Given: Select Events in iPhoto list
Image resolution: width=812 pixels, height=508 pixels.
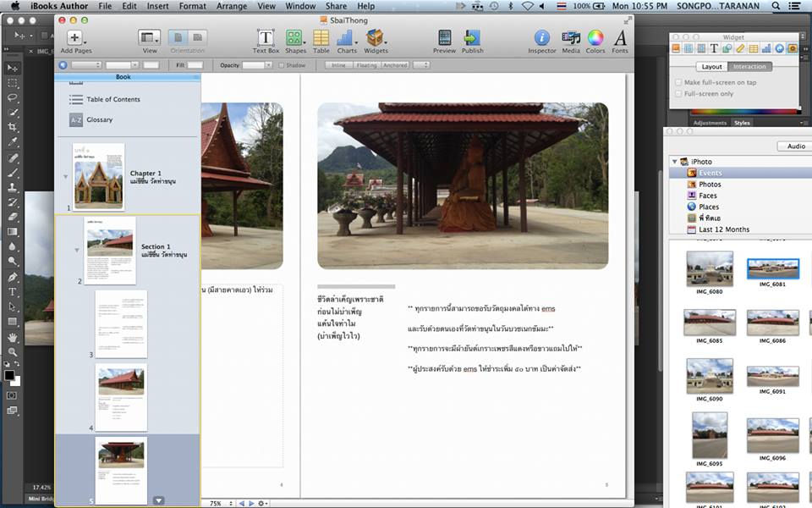Looking at the screenshot, I should pyautogui.click(x=710, y=173).
